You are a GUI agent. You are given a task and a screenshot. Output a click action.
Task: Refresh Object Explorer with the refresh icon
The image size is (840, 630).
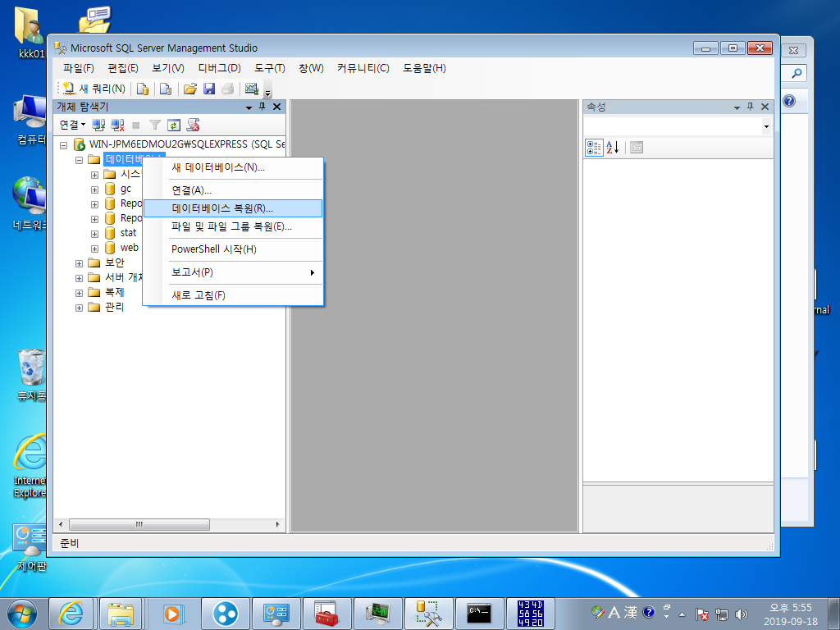[174, 126]
